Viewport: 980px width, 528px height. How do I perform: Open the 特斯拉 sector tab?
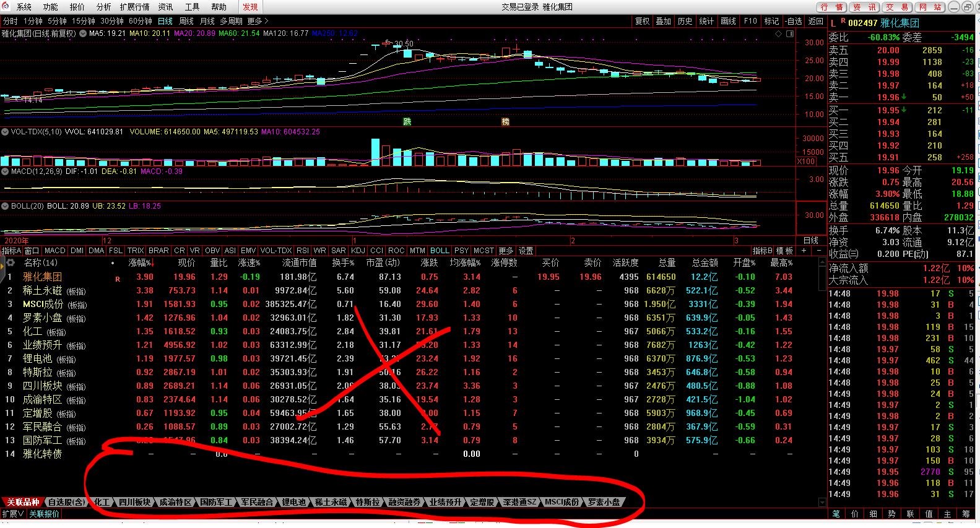tap(367, 502)
